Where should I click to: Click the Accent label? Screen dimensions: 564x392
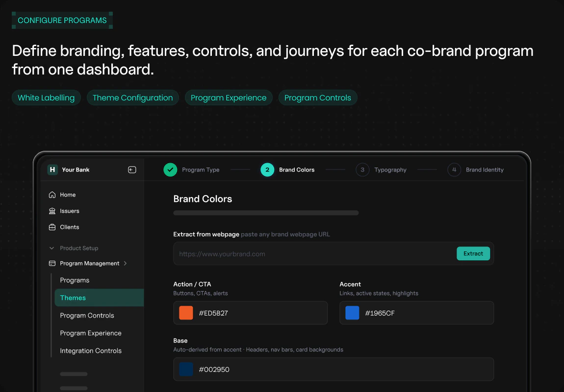coord(350,284)
